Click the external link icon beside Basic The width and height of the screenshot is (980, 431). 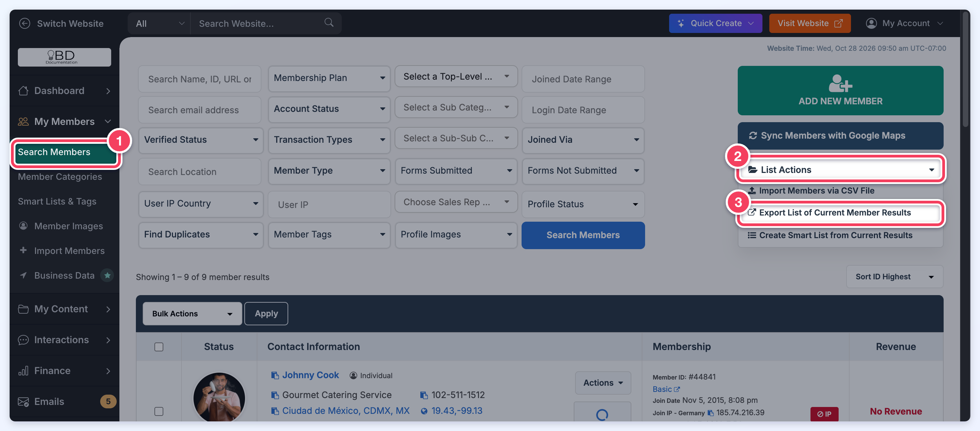pyautogui.click(x=676, y=389)
